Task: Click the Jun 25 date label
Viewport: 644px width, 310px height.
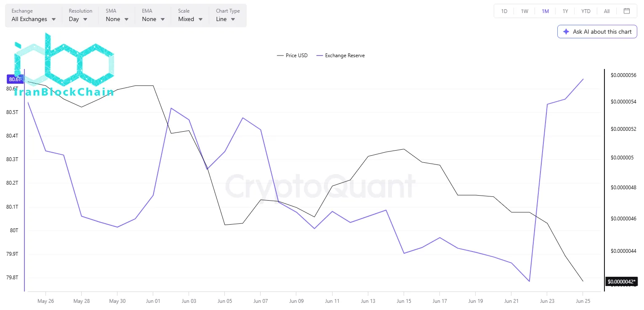Action: (583, 301)
